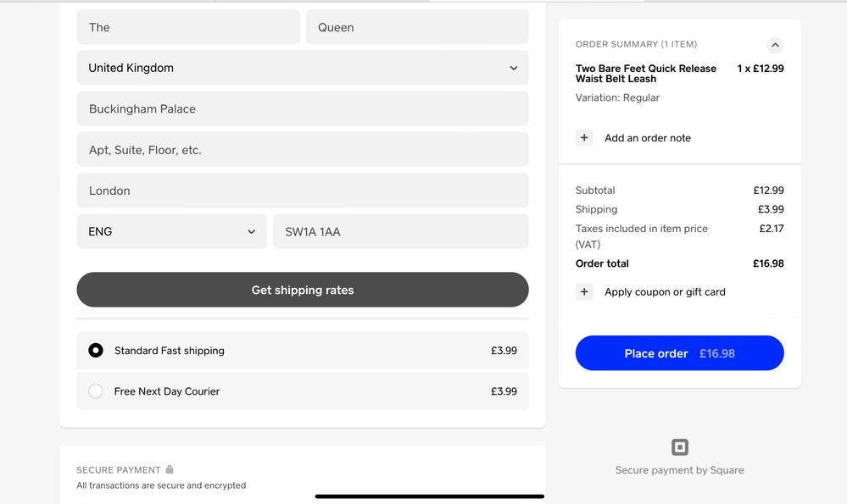
Task: Click the last name field containing Queen
Action: [417, 27]
